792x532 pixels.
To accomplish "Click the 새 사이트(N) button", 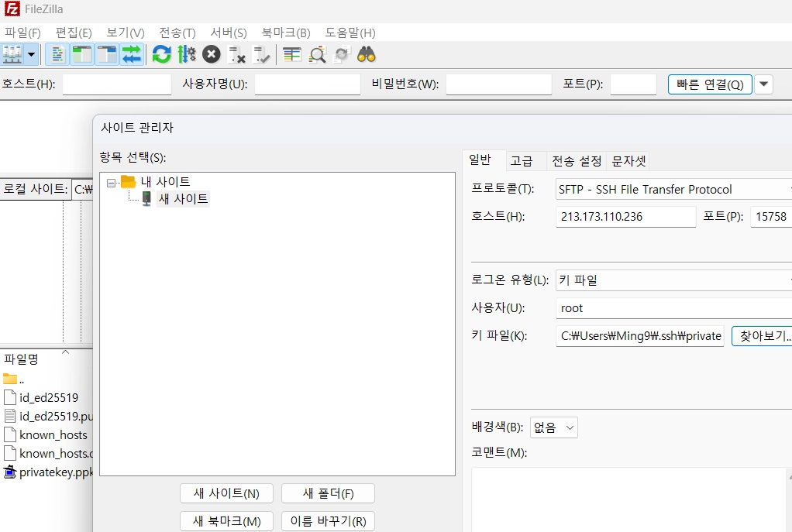I will point(226,493).
